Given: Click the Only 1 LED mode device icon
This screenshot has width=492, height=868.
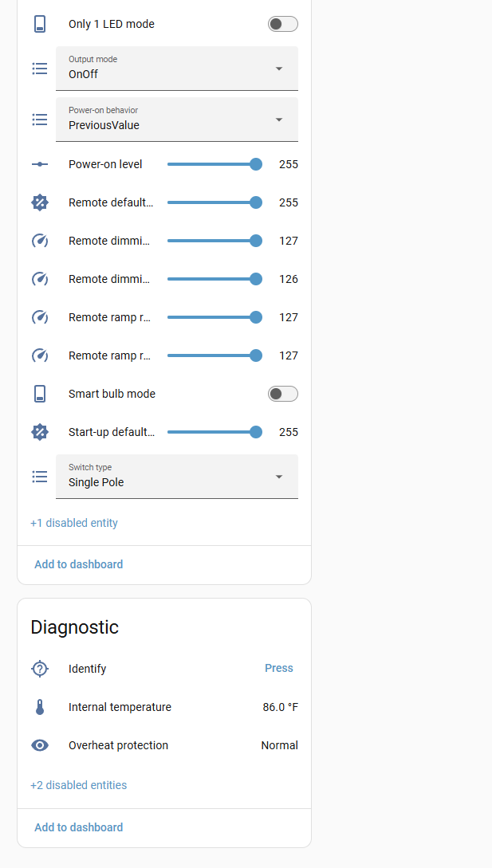Looking at the screenshot, I should pyautogui.click(x=40, y=24).
